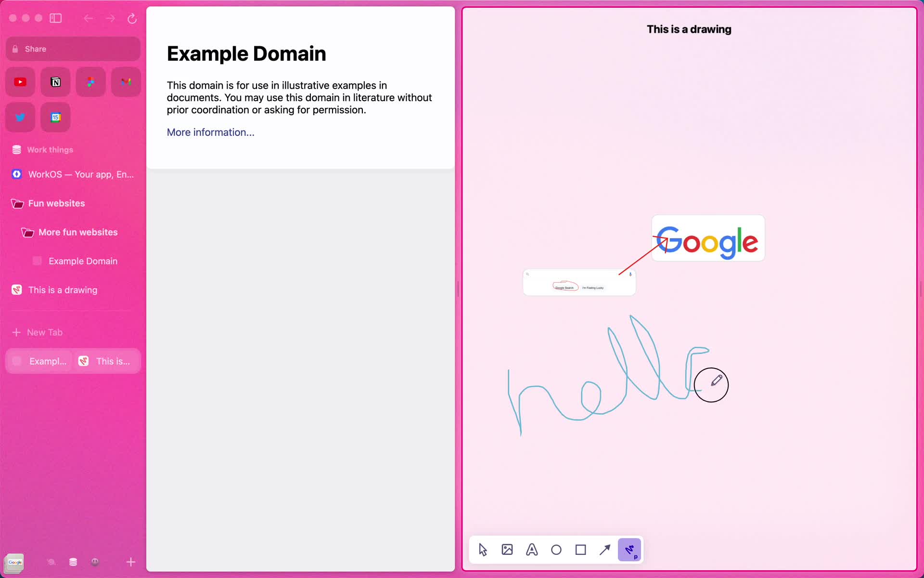
Task: Open the Example Domain bookmark
Action: point(82,261)
